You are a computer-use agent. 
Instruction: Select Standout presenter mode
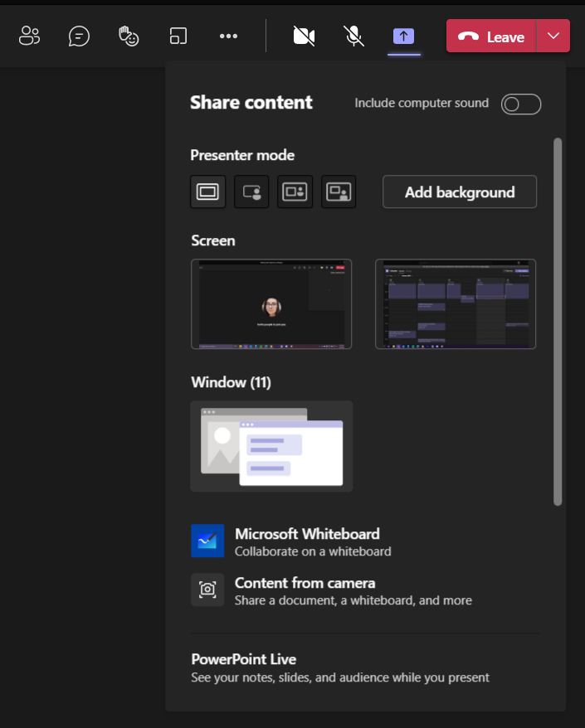pos(251,192)
